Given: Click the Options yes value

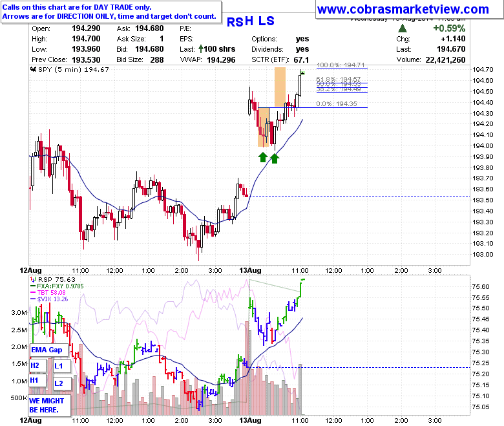Looking at the screenshot, I should pos(302,39).
